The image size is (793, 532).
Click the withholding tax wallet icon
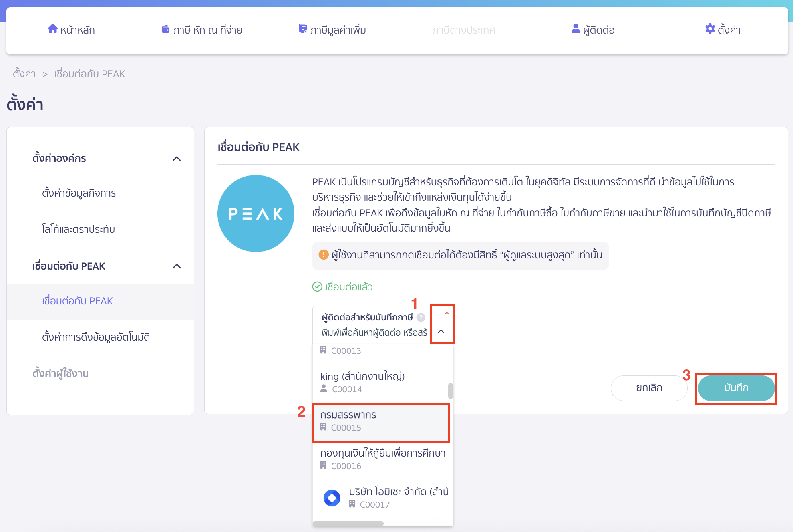[165, 29]
